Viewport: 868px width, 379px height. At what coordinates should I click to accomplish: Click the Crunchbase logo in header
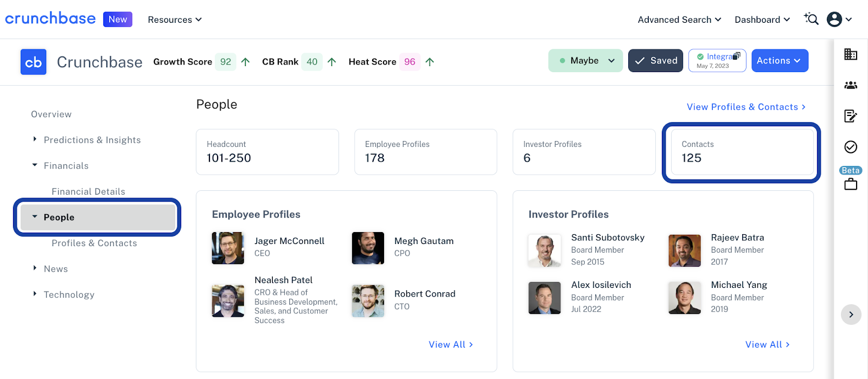point(50,18)
